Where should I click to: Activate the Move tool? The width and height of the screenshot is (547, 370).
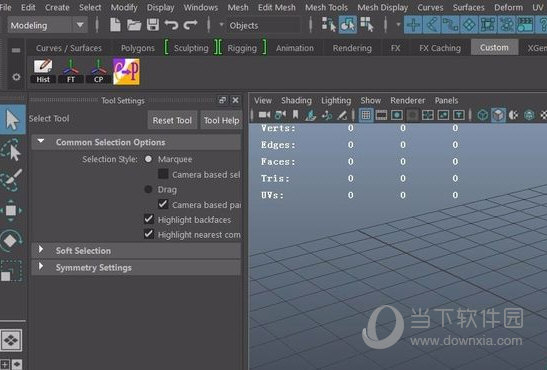tap(11, 211)
